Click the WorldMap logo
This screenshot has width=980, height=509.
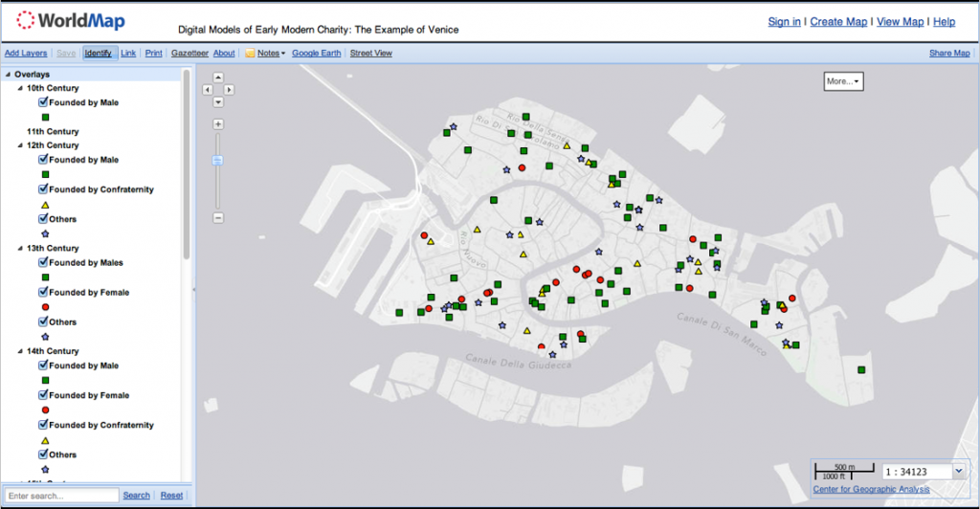(x=71, y=21)
